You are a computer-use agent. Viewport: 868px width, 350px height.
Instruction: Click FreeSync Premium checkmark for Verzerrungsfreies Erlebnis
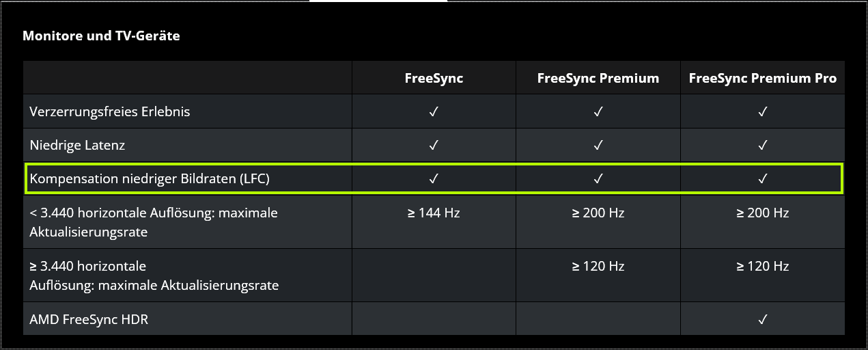[x=598, y=111]
